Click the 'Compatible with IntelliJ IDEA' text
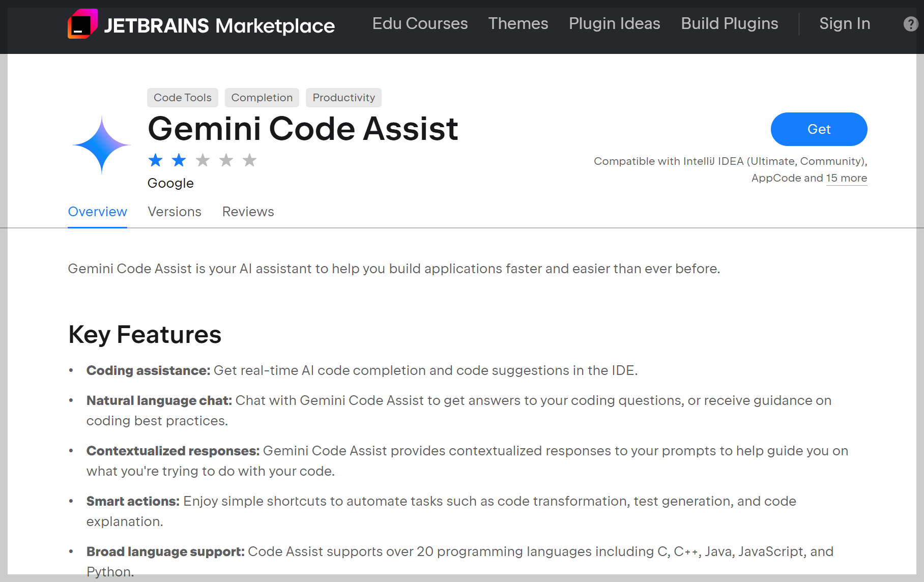Image resolution: width=924 pixels, height=582 pixels. click(x=669, y=161)
